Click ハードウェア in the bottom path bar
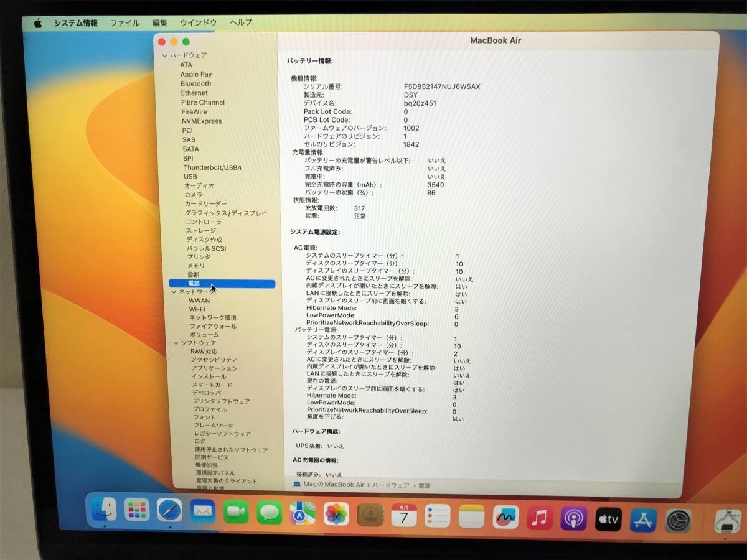The image size is (747, 560). 391,485
